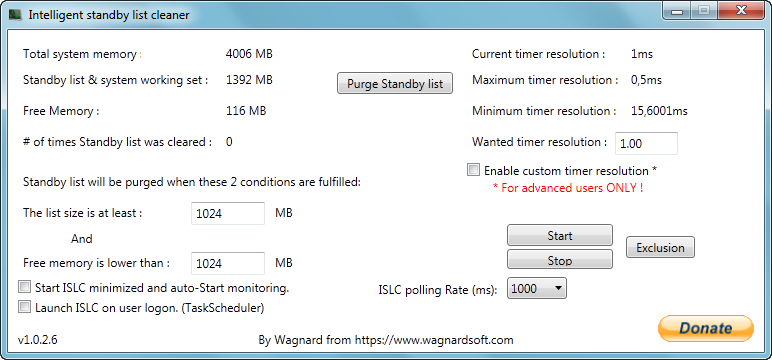Click the Wanted timer resolution field

(646, 143)
